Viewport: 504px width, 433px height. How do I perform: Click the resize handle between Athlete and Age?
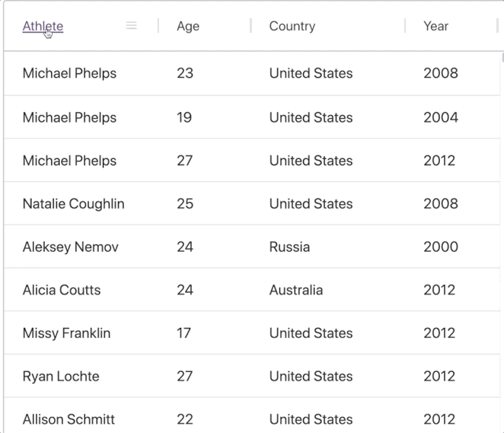pos(158,27)
